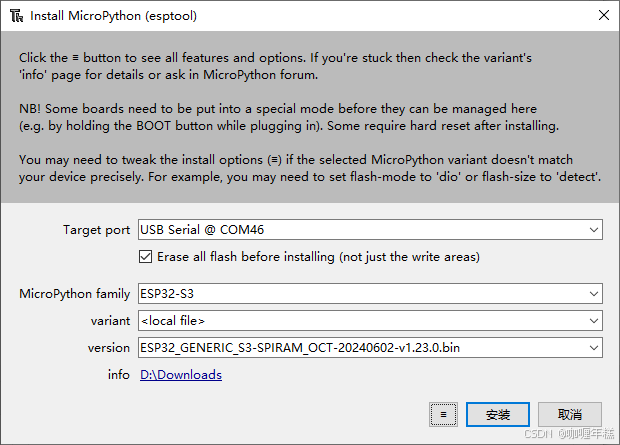Click the ESP32_GENERIC_S3-SPIRAM_OCT firmware version field

point(370,348)
